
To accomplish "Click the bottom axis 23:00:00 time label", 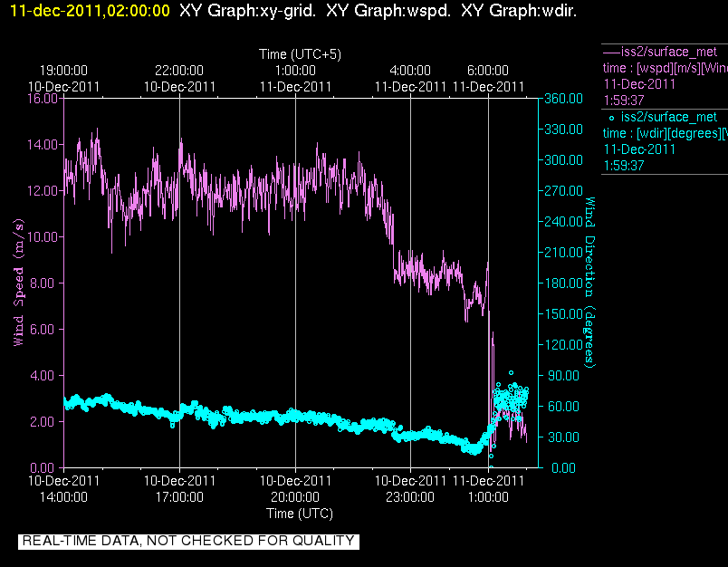I will [410, 497].
